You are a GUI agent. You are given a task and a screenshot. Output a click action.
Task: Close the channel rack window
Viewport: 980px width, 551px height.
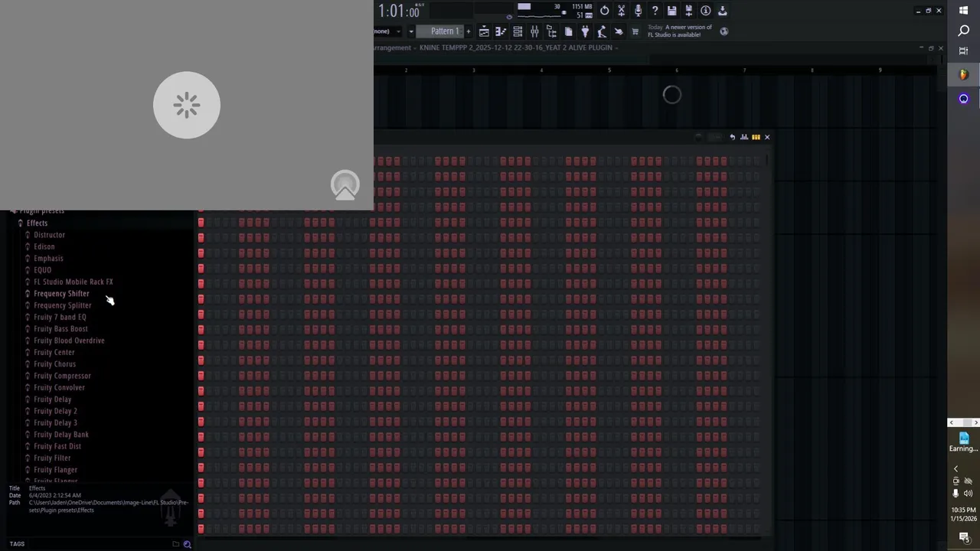(767, 137)
